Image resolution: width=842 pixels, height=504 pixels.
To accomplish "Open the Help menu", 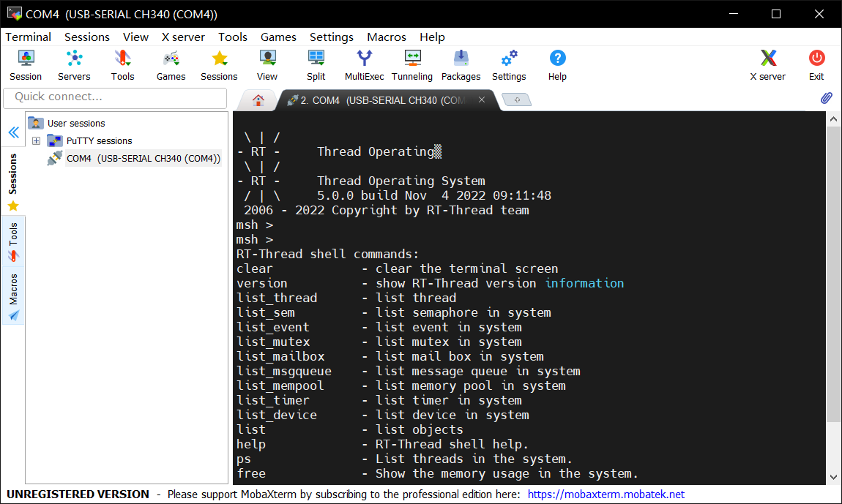I will 432,37.
